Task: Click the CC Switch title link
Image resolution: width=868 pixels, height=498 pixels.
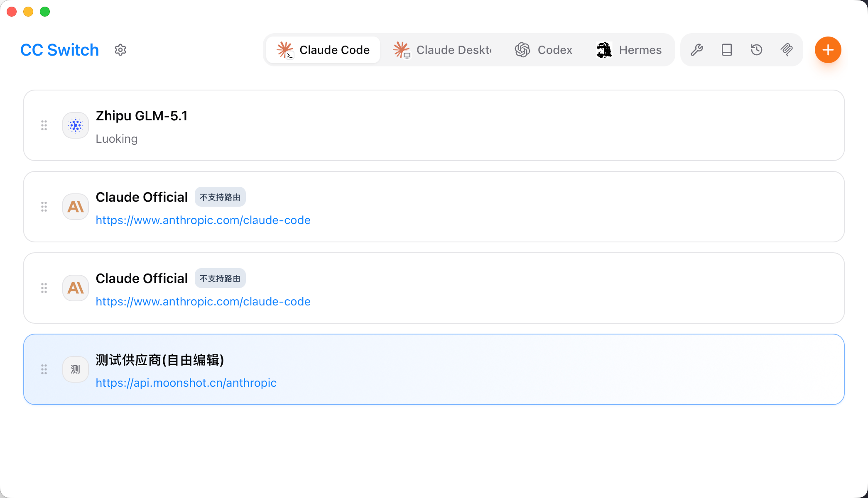Action: point(59,50)
